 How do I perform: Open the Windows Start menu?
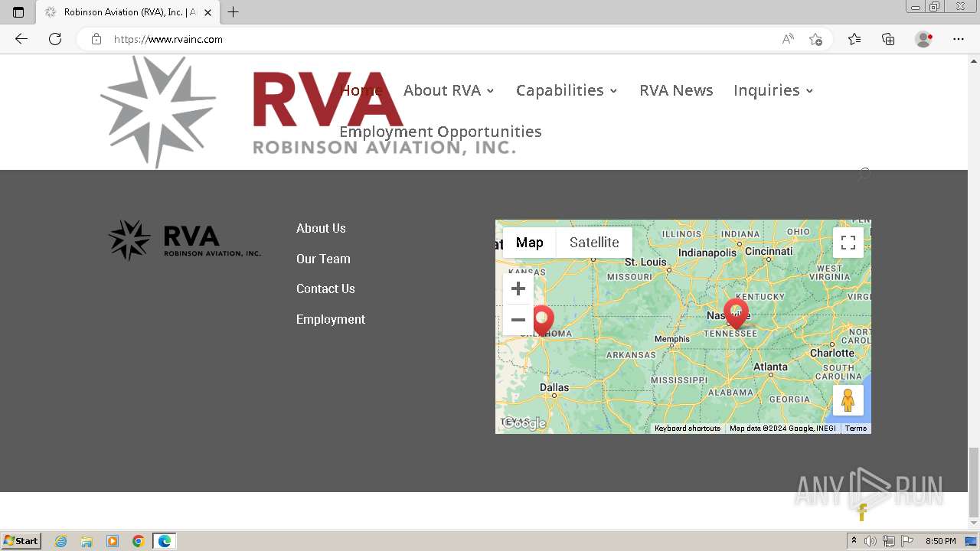pyautogui.click(x=21, y=541)
